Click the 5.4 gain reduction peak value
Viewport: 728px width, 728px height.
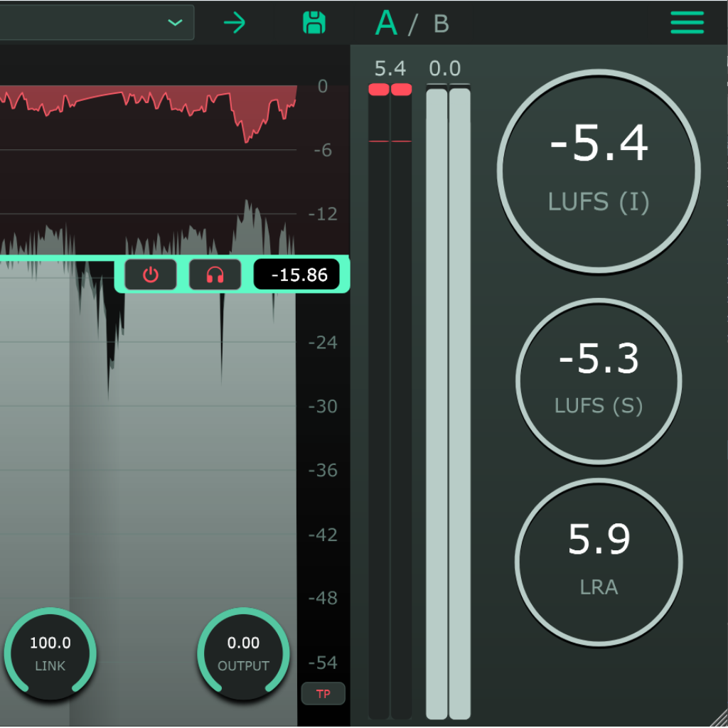(390, 69)
